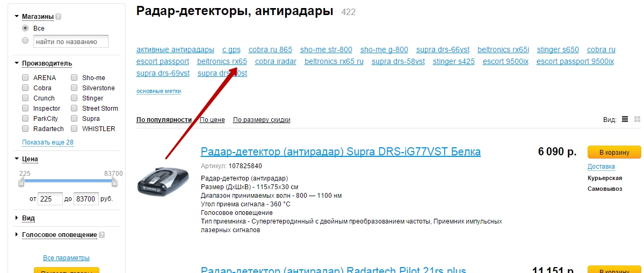
Task: Check the ARENA manufacturer checkbox
Action: [x=25, y=77]
